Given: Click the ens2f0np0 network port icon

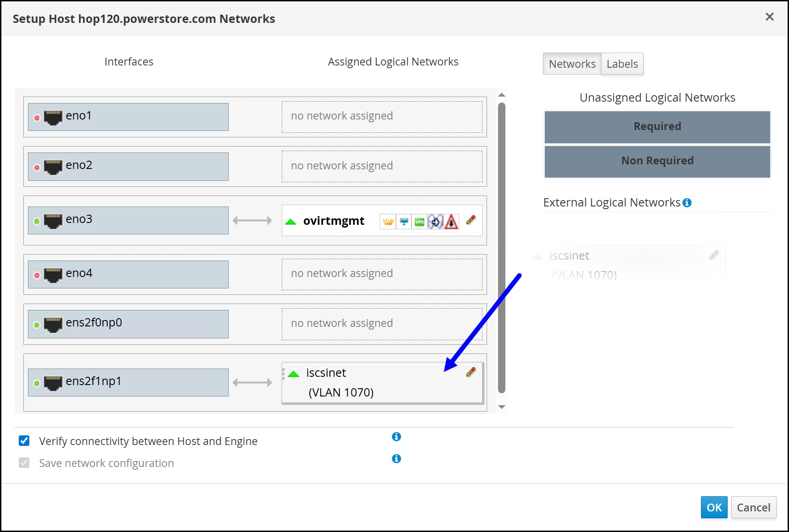Looking at the screenshot, I should (x=53, y=325).
